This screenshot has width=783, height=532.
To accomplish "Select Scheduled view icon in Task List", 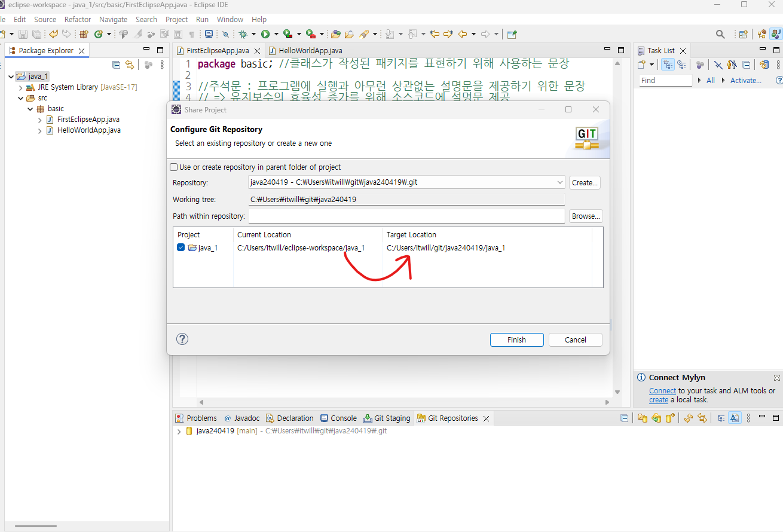I will tap(681, 65).
